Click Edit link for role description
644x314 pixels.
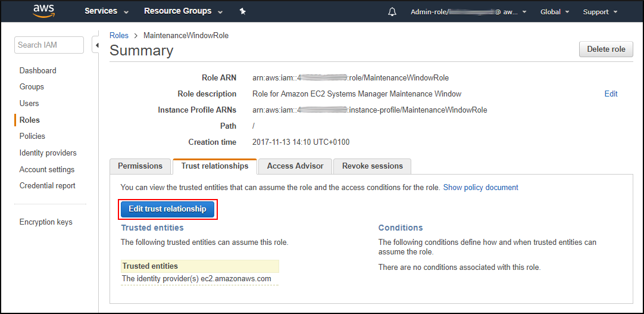tap(611, 94)
